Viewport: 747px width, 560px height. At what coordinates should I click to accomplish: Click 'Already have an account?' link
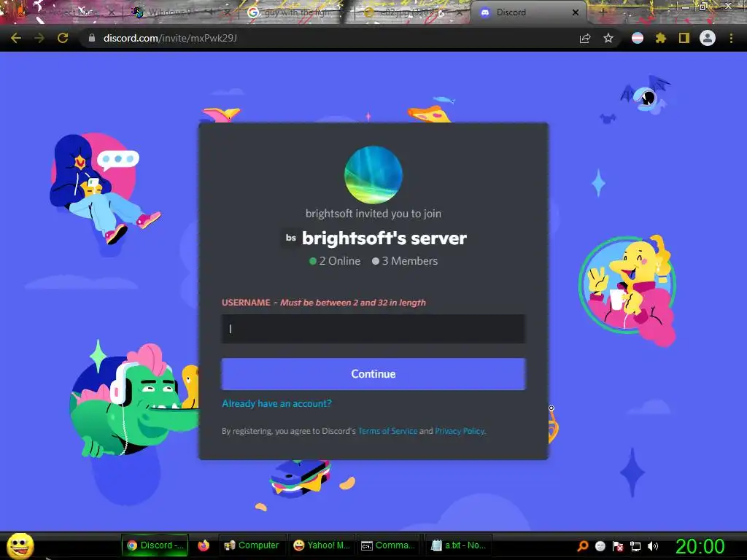pos(276,403)
